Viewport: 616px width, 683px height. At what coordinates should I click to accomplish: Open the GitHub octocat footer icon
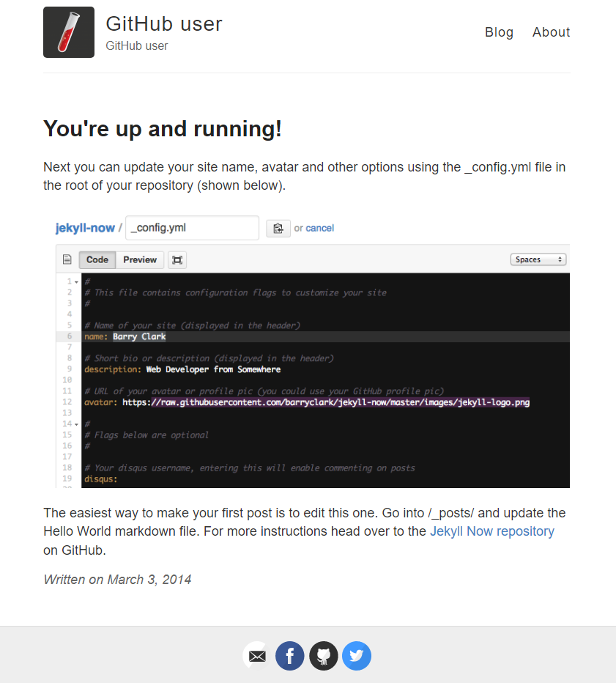(324, 656)
